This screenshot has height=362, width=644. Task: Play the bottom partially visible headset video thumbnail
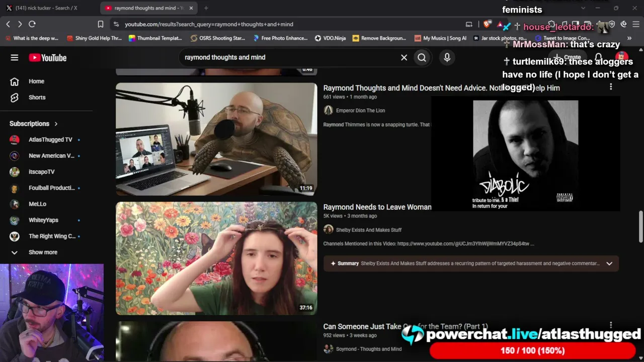pyautogui.click(x=216, y=341)
